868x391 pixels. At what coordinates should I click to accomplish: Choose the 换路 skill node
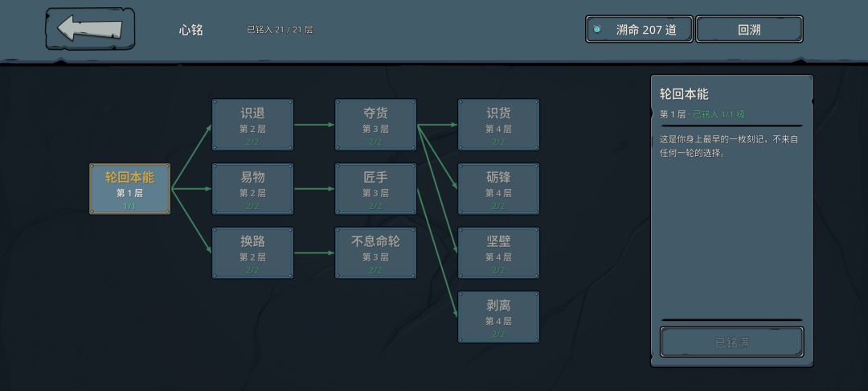coord(252,253)
